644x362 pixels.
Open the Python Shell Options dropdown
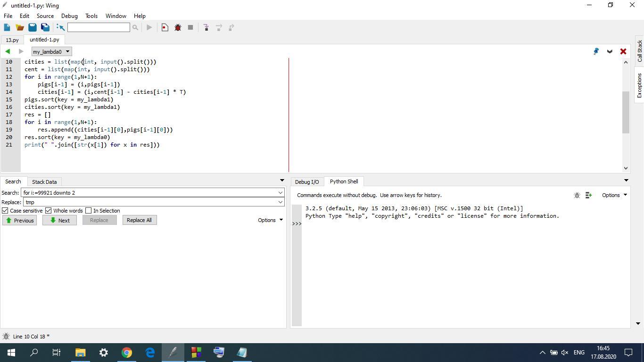614,195
